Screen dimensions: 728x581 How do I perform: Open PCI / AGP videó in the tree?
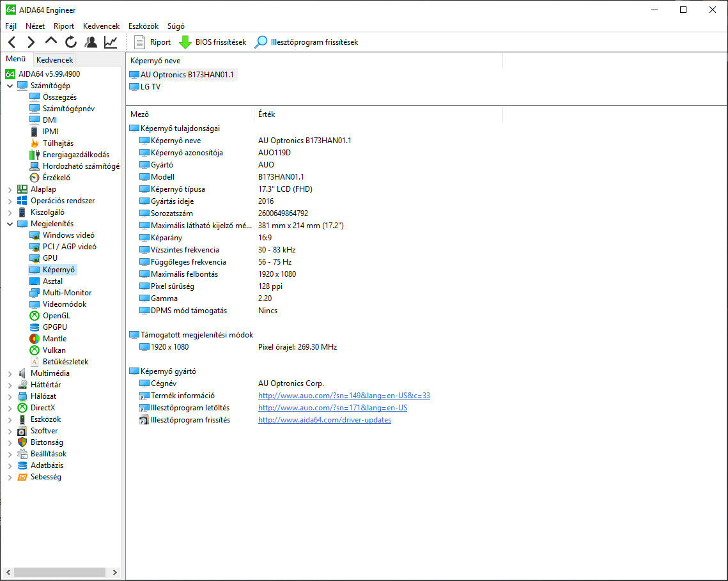coord(69,247)
